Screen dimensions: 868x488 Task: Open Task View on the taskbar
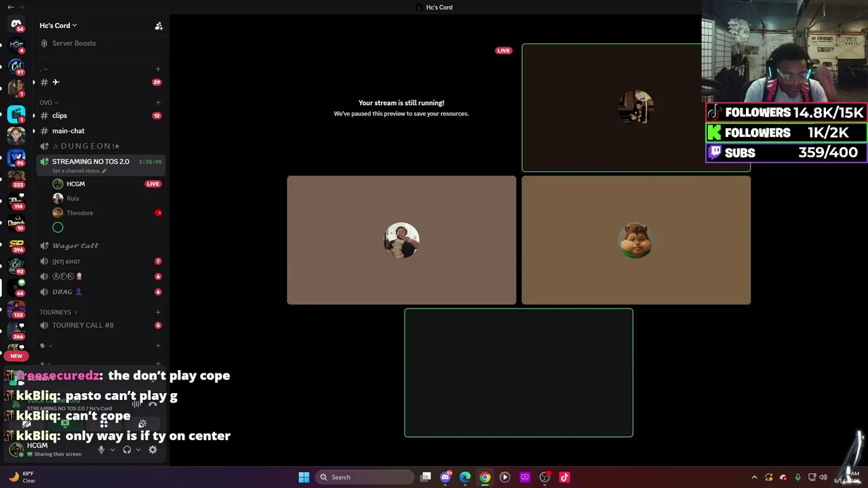pyautogui.click(x=426, y=477)
